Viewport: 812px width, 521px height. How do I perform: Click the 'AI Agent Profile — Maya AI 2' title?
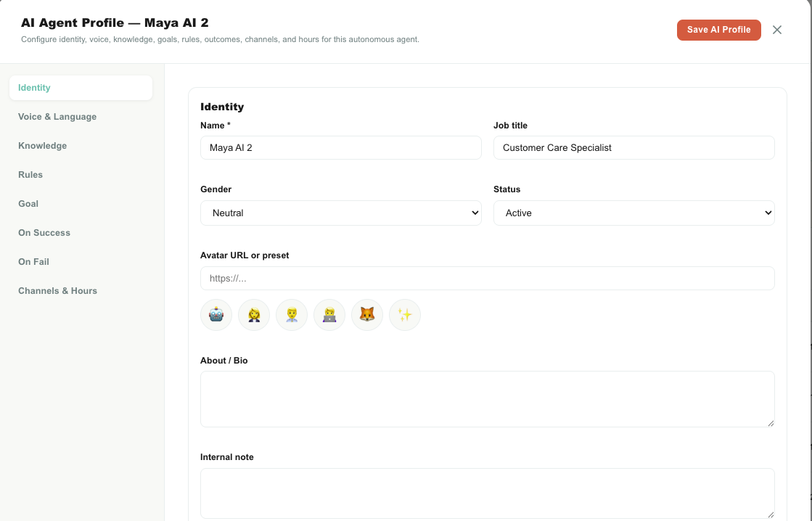click(x=115, y=22)
